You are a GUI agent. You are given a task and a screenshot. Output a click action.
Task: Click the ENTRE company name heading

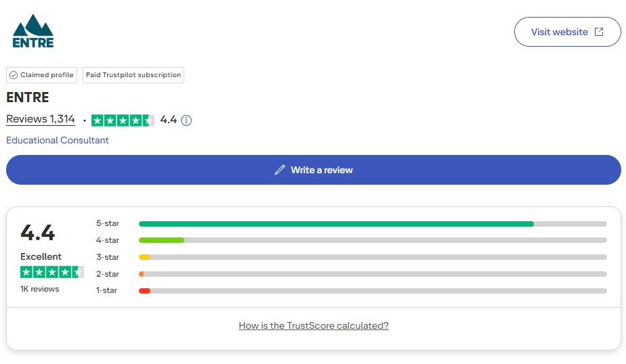(28, 97)
